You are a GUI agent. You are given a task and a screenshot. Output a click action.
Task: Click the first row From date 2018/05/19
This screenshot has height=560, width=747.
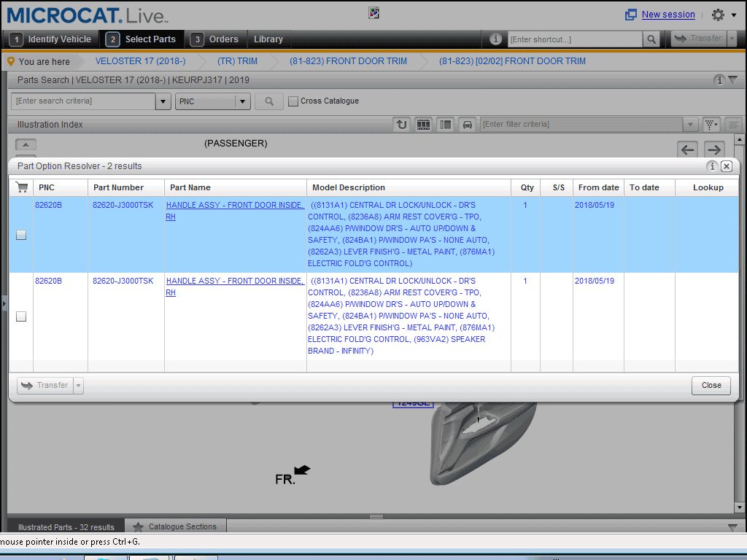(594, 205)
